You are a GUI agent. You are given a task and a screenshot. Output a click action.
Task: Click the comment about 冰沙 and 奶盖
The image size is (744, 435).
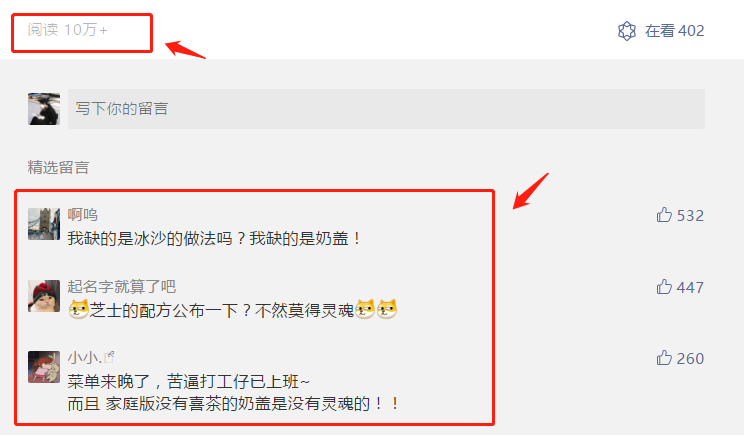pos(214,238)
